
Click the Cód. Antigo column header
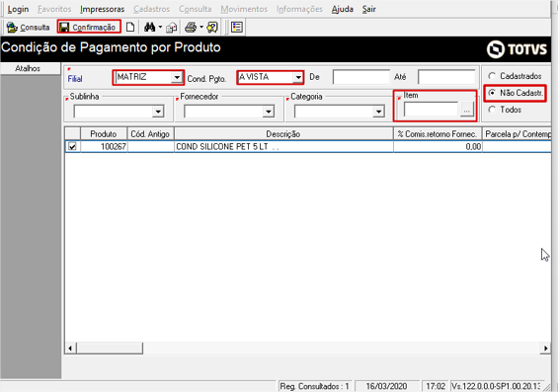(150, 134)
